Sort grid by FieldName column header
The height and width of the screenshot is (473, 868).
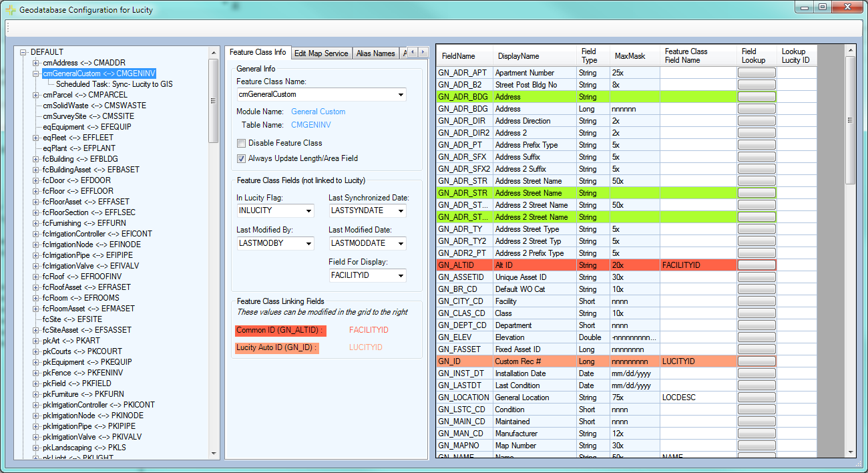(x=464, y=56)
